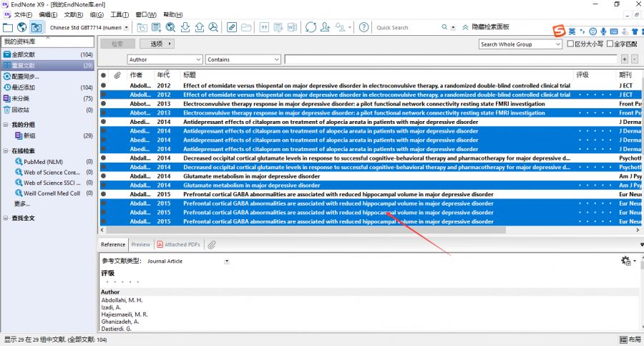Click the plus button to add search row
The height and width of the screenshot is (346, 644).
pos(624,59)
